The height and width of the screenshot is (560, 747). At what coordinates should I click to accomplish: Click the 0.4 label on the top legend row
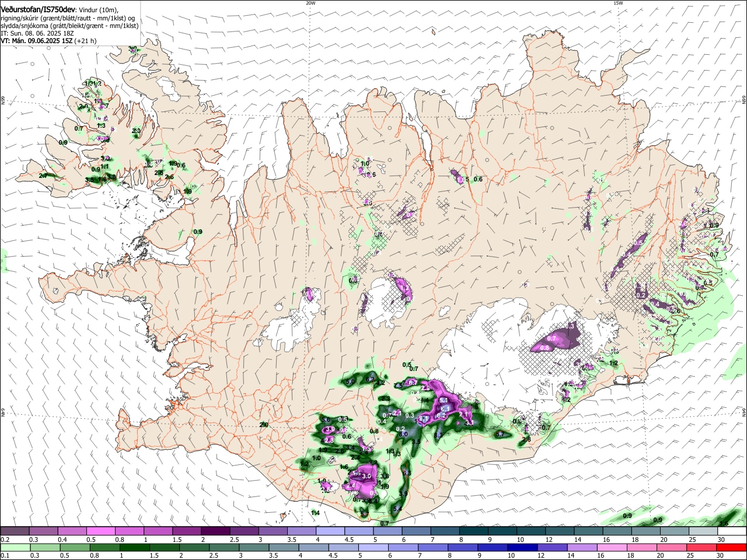click(62, 540)
